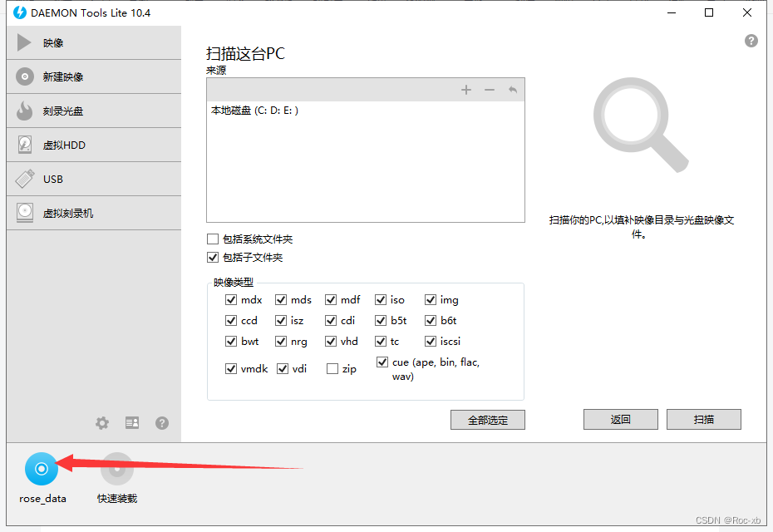Select the rose_data virtual drive icon
773x532 pixels.
42,468
